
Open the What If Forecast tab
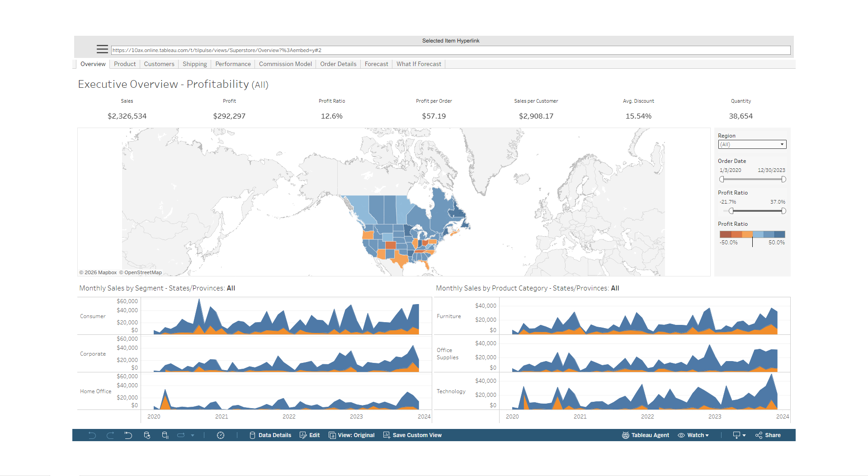point(419,64)
